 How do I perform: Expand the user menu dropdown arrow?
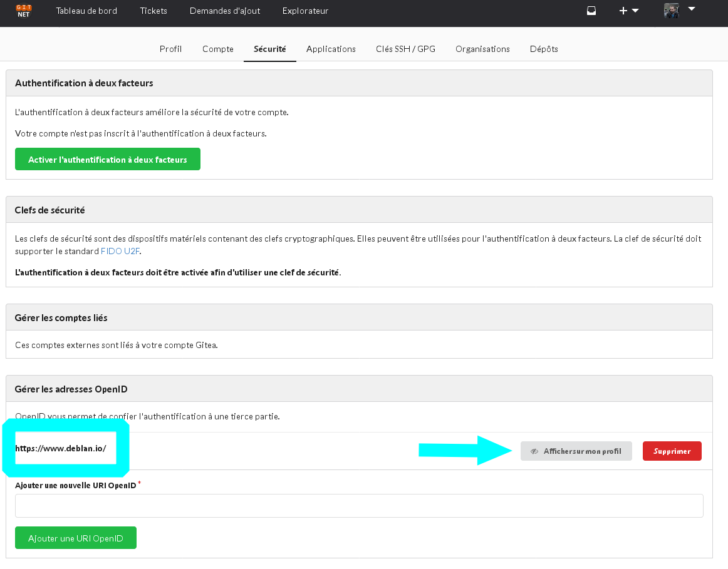692,9
